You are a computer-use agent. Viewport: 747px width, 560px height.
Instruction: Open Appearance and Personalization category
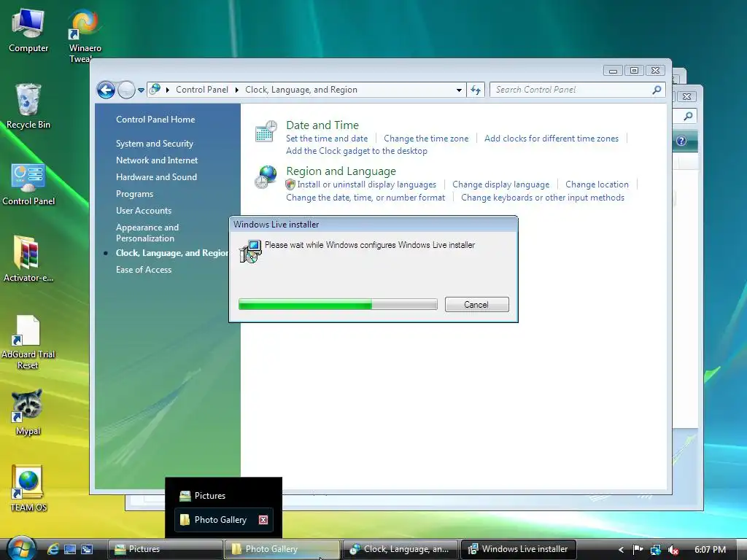[147, 233]
